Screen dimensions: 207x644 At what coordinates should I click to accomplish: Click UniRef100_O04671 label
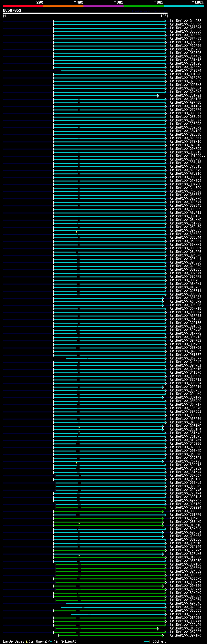click(186, 273)
